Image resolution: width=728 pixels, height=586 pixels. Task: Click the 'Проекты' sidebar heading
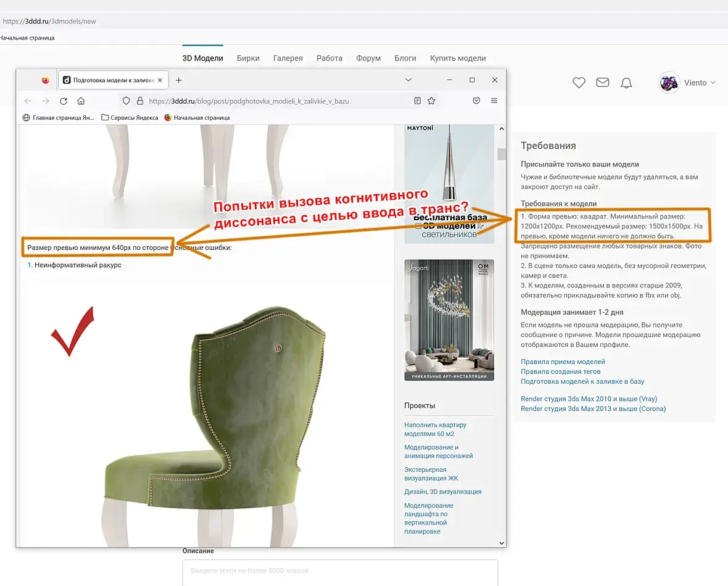420,405
